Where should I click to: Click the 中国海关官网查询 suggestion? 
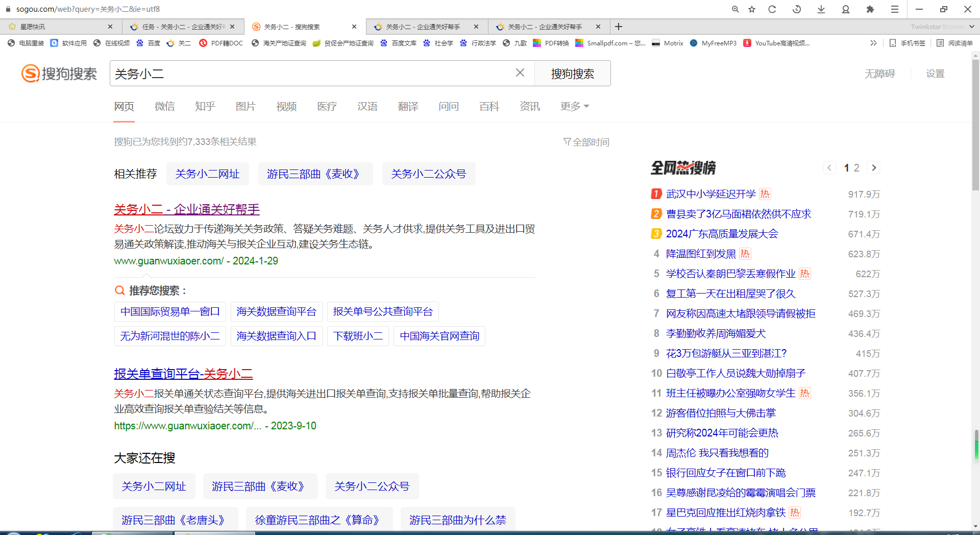tap(439, 336)
